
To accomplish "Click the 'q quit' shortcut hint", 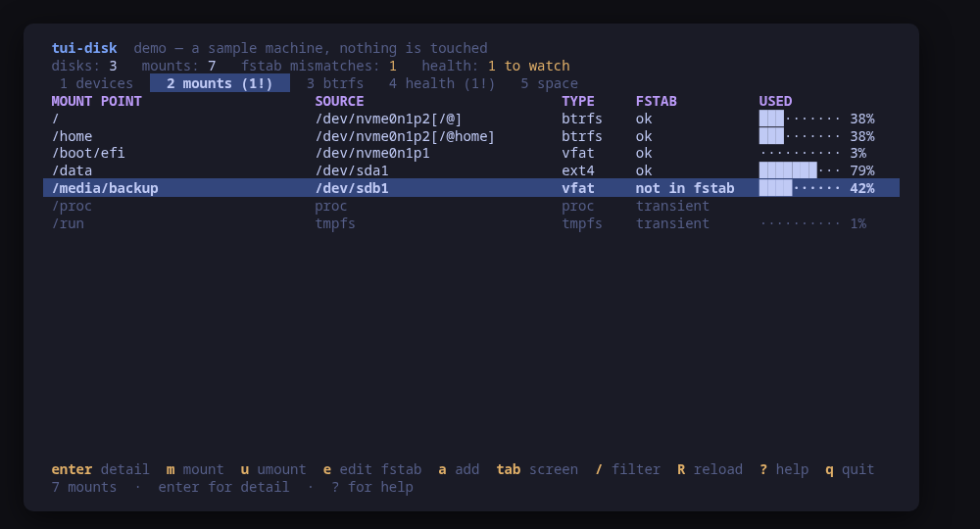I will point(850,469).
